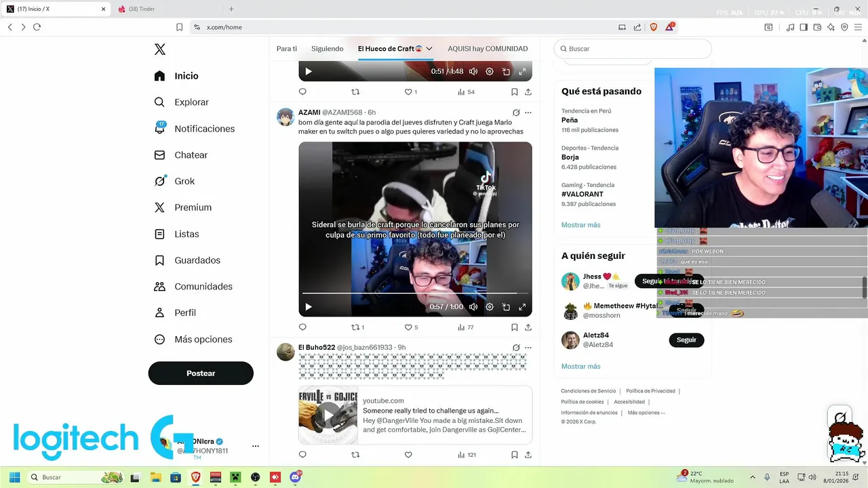Reply to AZAMI's post
Image resolution: width=868 pixels, height=488 pixels.
pos(302,327)
